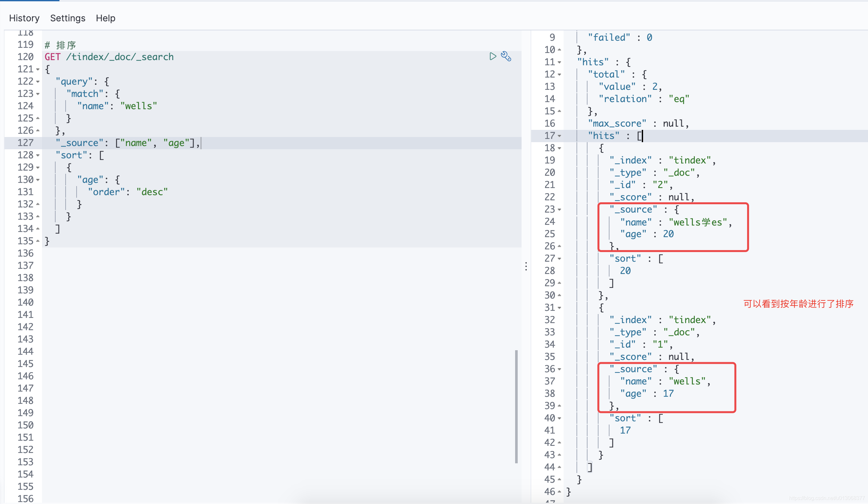Click the fold arrow at editor line 126
868x504 pixels.
tap(38, 131)
